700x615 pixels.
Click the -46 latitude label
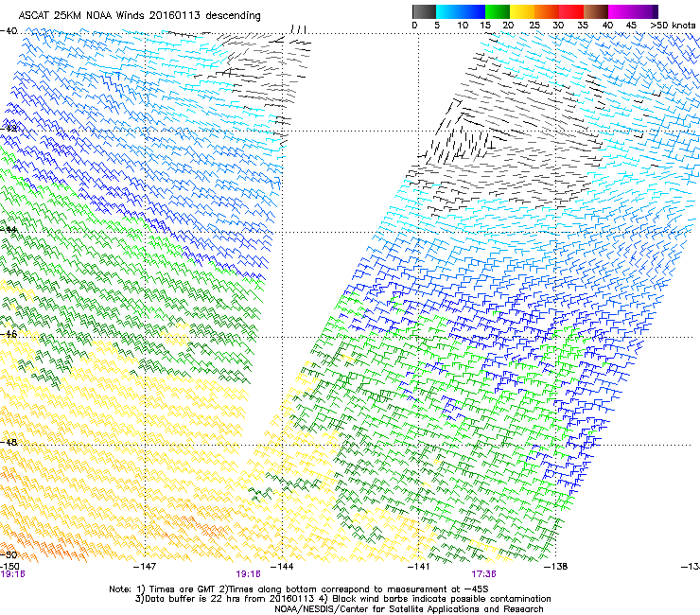pyautogui.click(x=9, y=334)
